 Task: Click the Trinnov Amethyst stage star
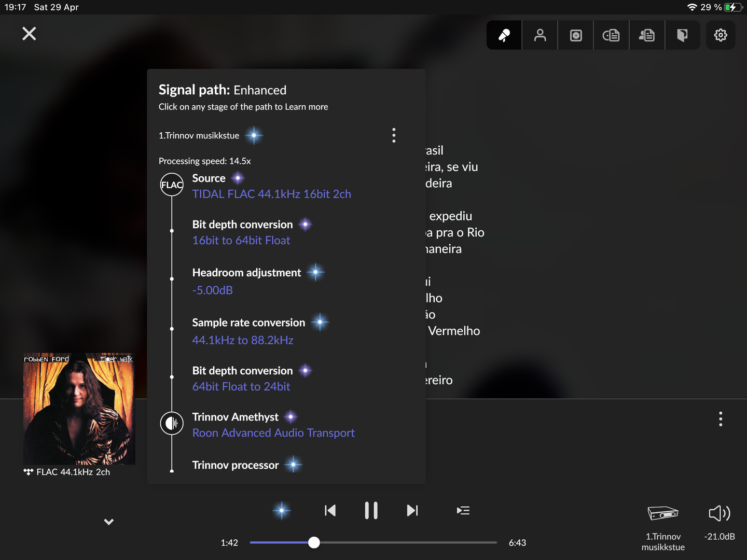coord(291,417)
